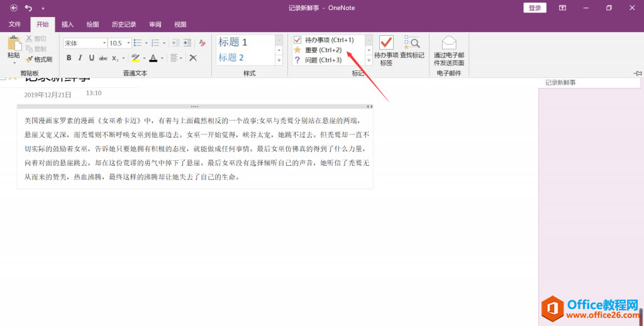Image resolution: width=644 pixels, height=326 pixels.
Task: Switch to the 插入 tab
Action: [67, 24]
